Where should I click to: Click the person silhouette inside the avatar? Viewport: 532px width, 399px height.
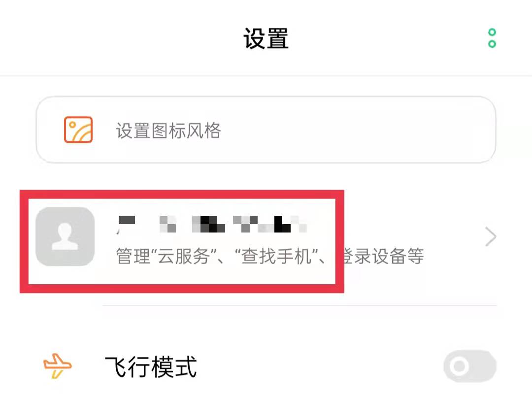(x=65, y=236)
